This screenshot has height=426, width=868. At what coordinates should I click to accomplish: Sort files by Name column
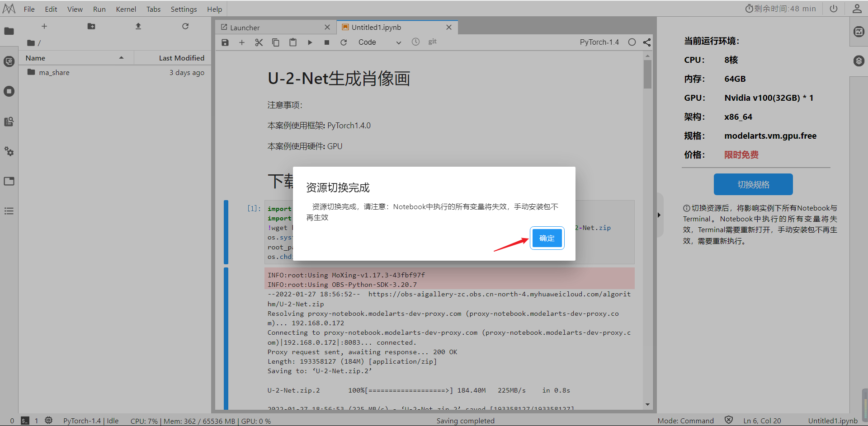[75, 58]
